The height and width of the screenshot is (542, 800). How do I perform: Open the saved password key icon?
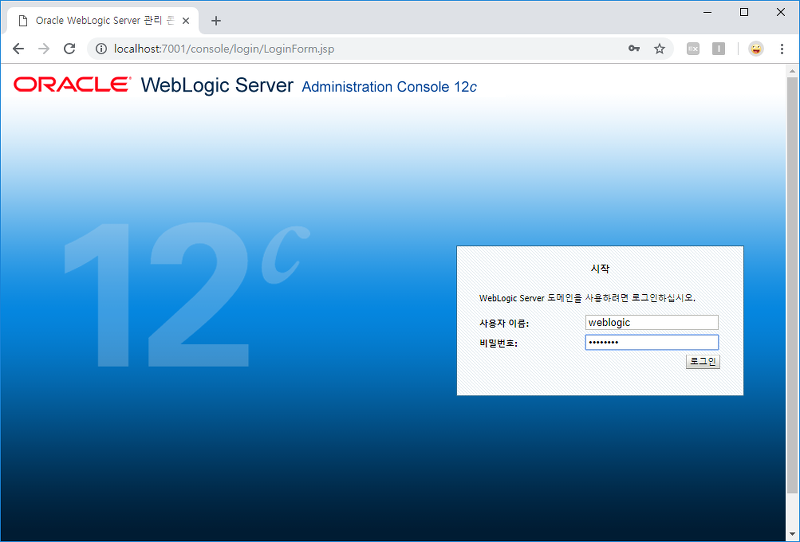pyautogui.click(x=634, y=48)
